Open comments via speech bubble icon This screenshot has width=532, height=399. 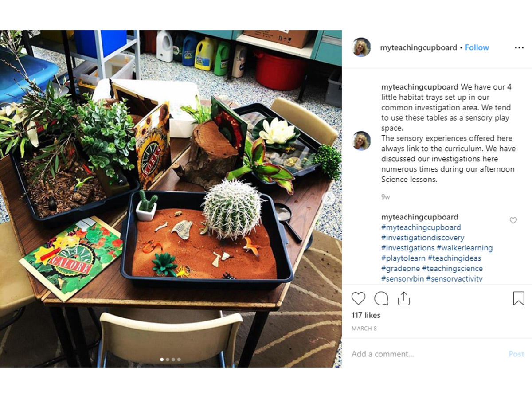[381, 298]
